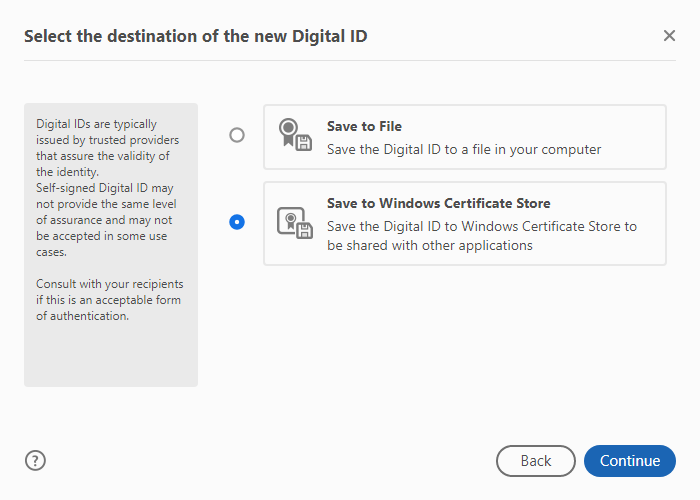Click the Windows Certificate Store icon

pos(293,223)
